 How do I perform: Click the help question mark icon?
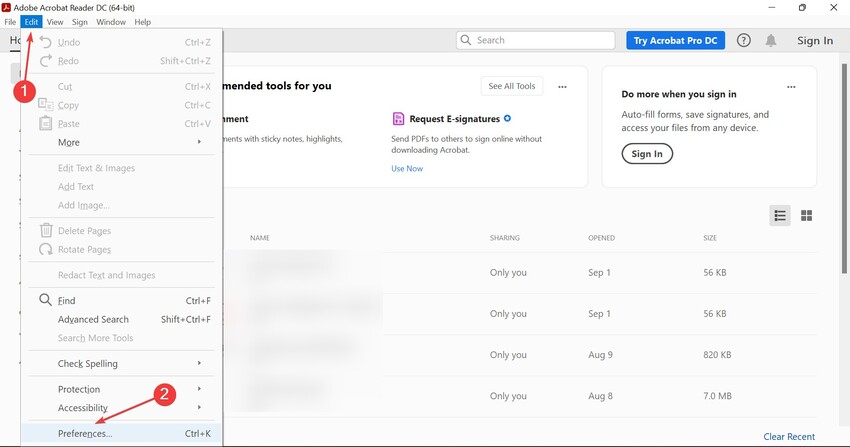(x=743, y=41)
